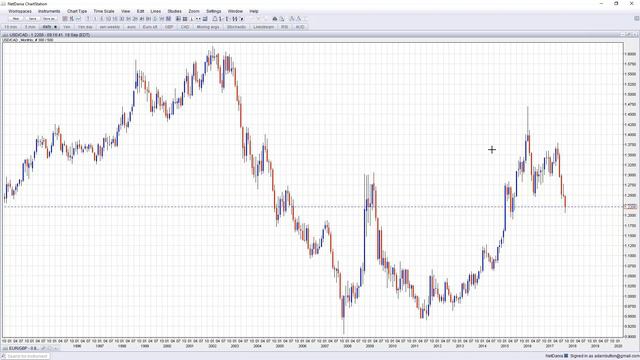Viewport: 640px width, 360px height.
Task: Click the Yen day shortcut button
Action: [85, 27]
